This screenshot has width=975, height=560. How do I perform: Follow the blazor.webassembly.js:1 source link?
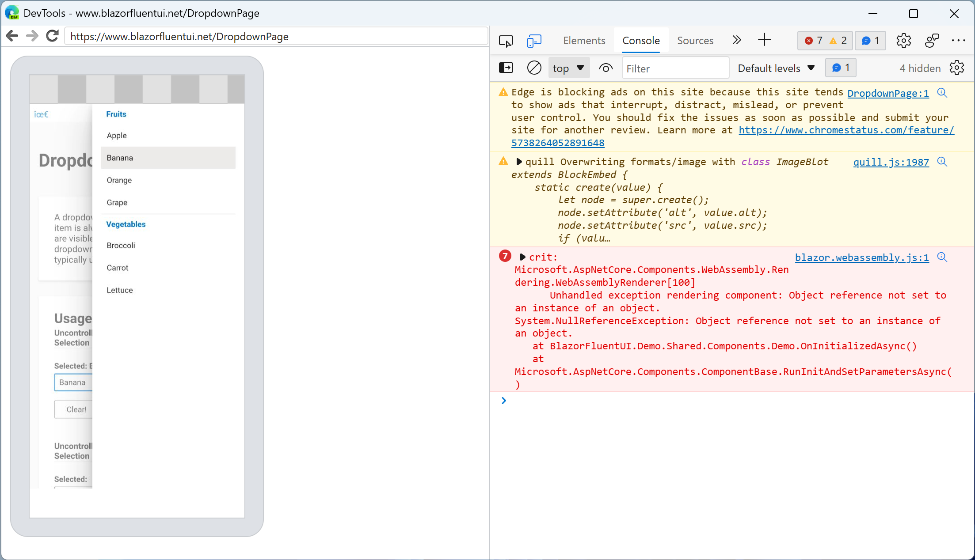coord(861,257)
